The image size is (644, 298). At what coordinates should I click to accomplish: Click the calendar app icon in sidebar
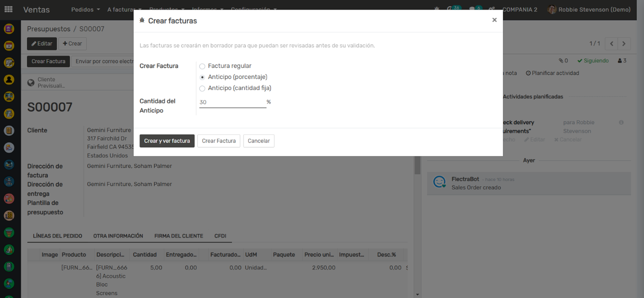pos(9,46)
